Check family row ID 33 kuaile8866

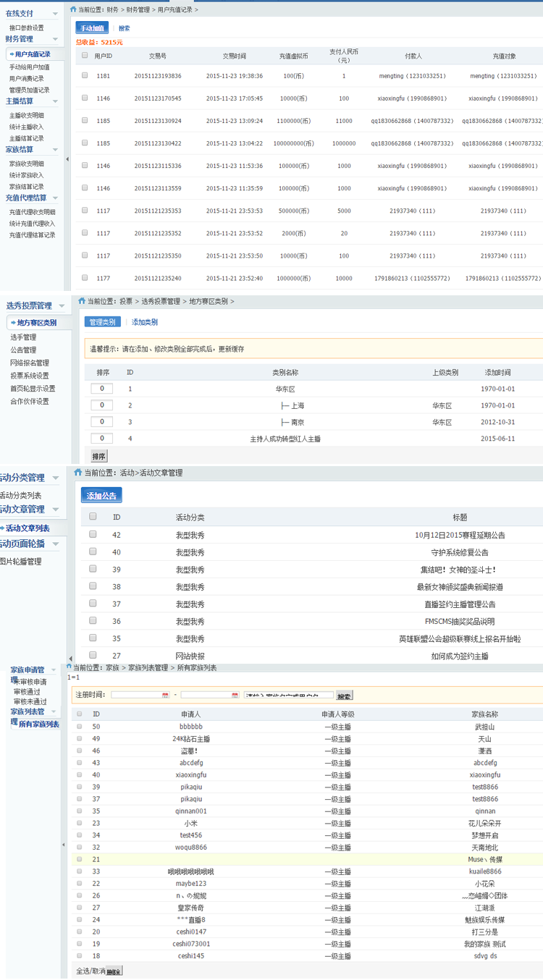80,871
